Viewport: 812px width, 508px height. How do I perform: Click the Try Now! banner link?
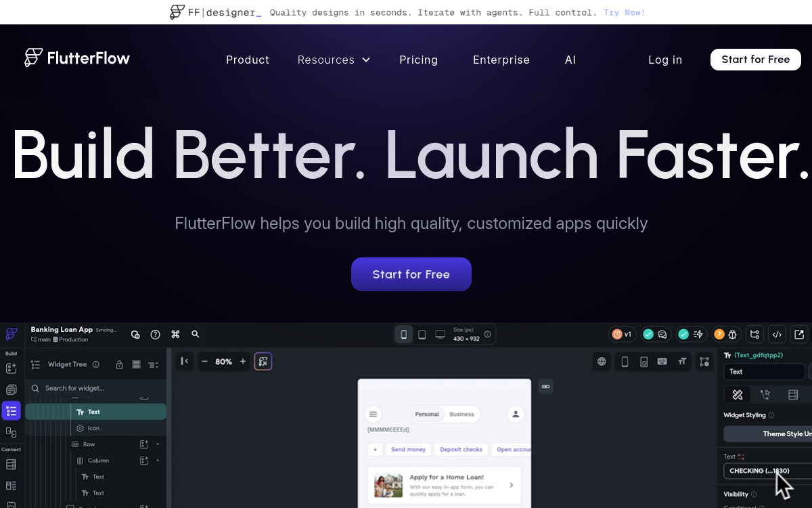click(x=625, y=12)
